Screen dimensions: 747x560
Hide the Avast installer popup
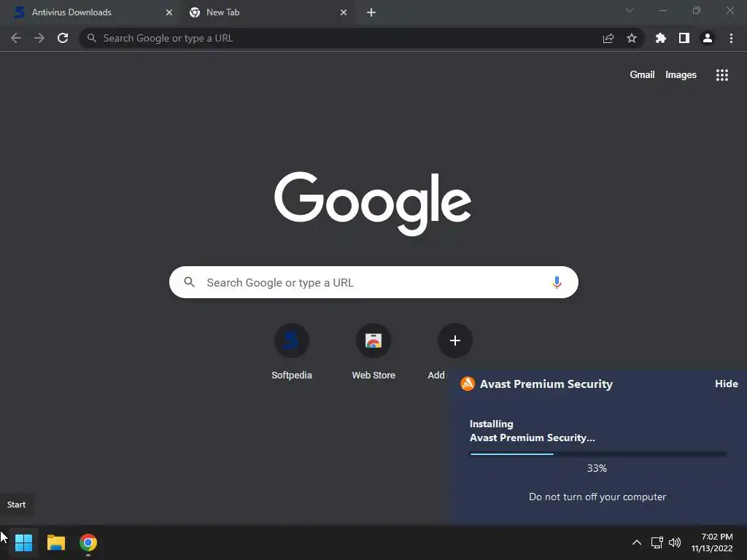point(727,384)
